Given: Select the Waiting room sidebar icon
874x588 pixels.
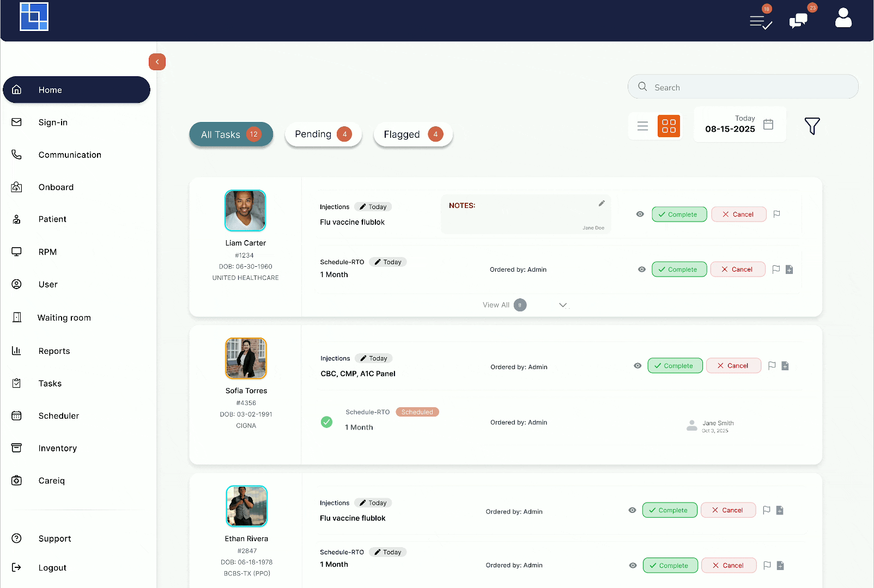Looking at the screenshot, I should click(x=17, y=317).
